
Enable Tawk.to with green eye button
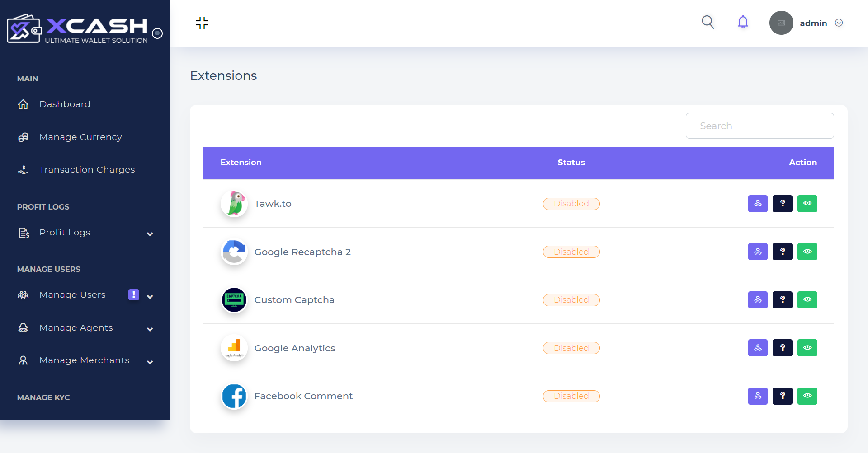(807, 204)
